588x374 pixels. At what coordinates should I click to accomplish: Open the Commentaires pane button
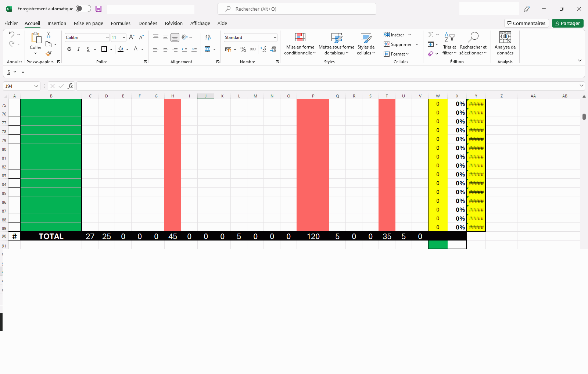click(x=526, y=24)
